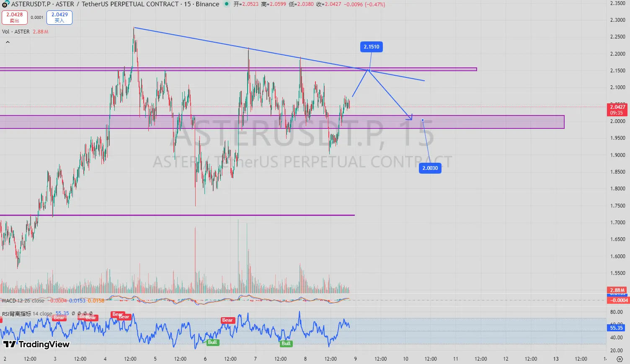The height and width of the screenshot is (364, 630).
Task: Click 1.6000 on the price scale
Action: point(617,256)
